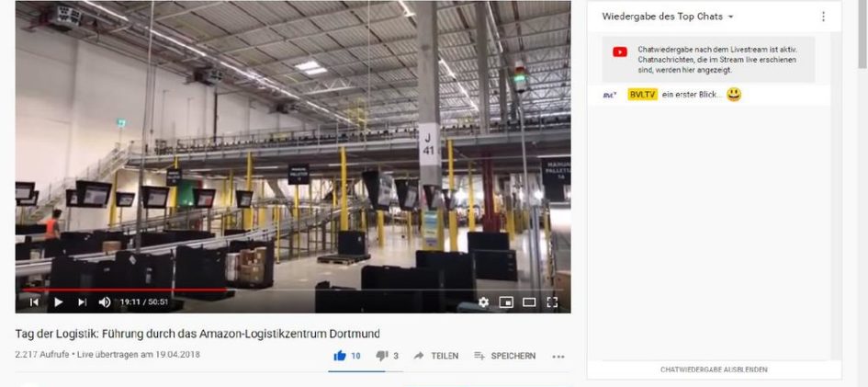Hide chat replay via CHATWIEDERGABE AUSBLENDEN

point(714,370)
